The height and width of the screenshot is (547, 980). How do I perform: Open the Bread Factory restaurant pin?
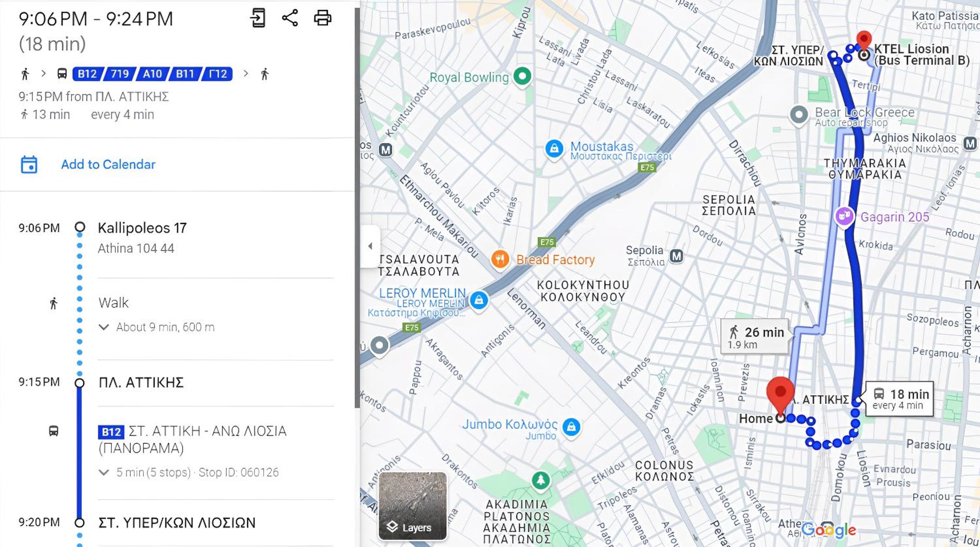(500, 260)
